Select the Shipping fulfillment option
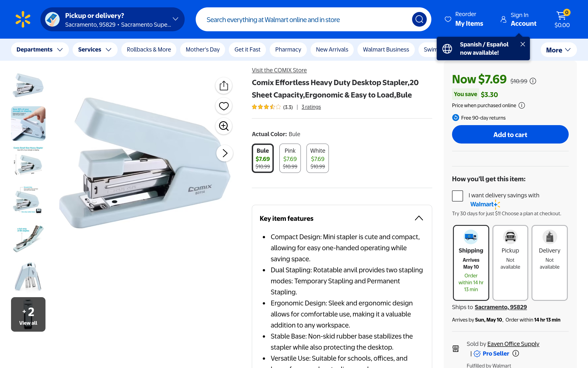Screen dimensions: 588x368 tap(471, 263)
